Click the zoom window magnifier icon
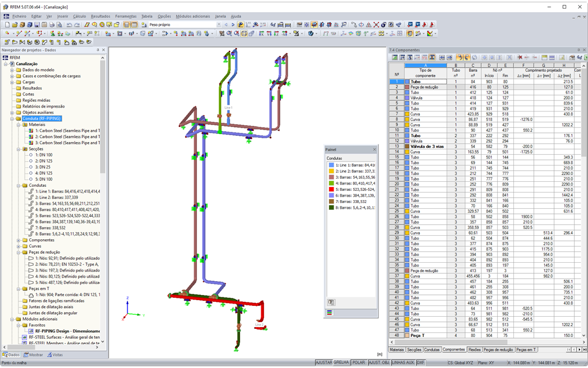Viewport: 588px width, 368px height. 229,33
